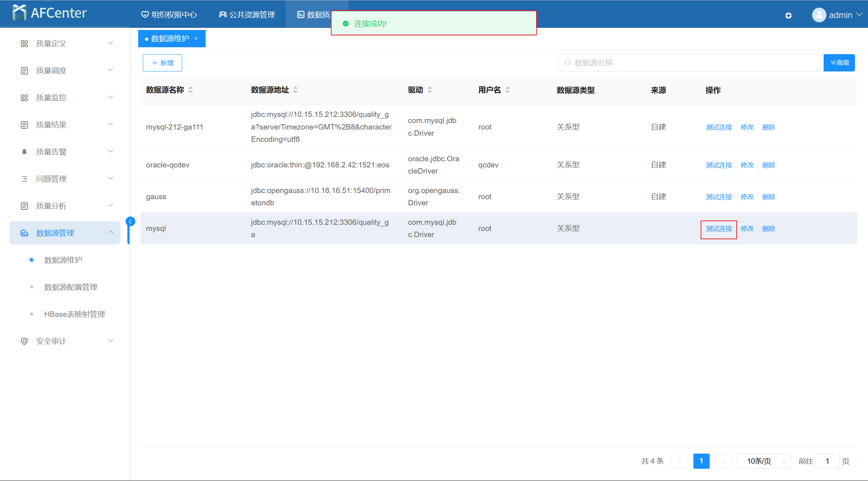The height and width of the screenshot is (481, 868).
Task: Click the 数据源管理 database icon
Action: click(24, 233)
